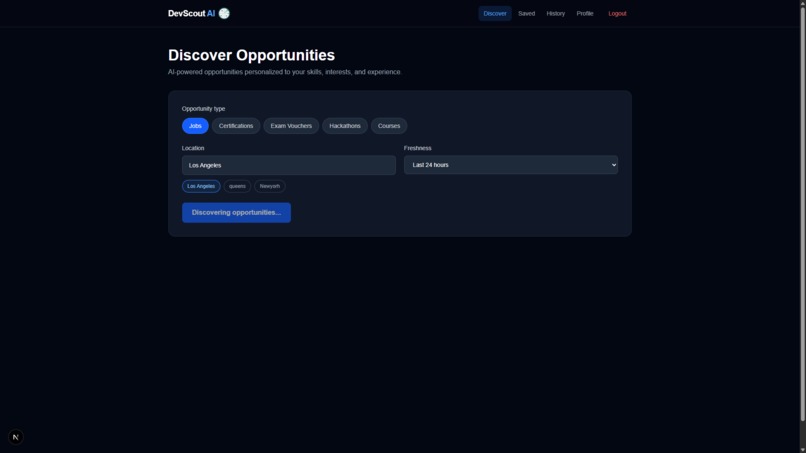Open the Profile page
The width and height of the screenshot is (806, 453).
click(584, 13)
